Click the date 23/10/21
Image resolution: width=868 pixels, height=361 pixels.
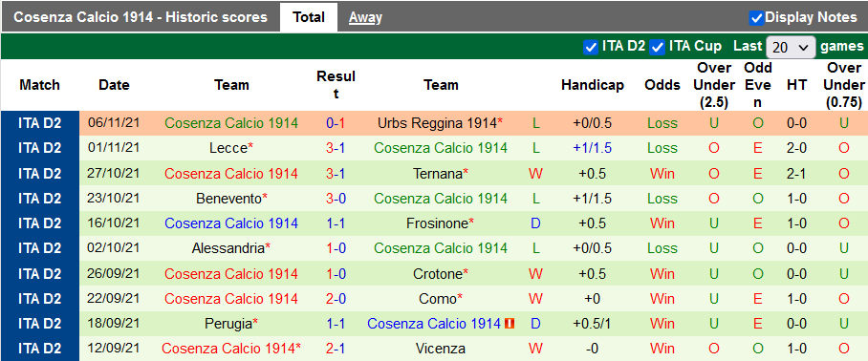click(114, 198)
